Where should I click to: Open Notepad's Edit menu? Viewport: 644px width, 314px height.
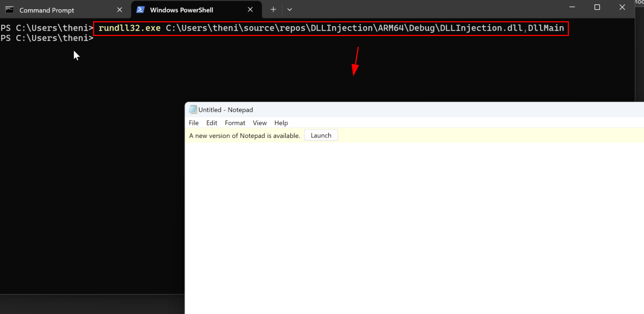212,123
